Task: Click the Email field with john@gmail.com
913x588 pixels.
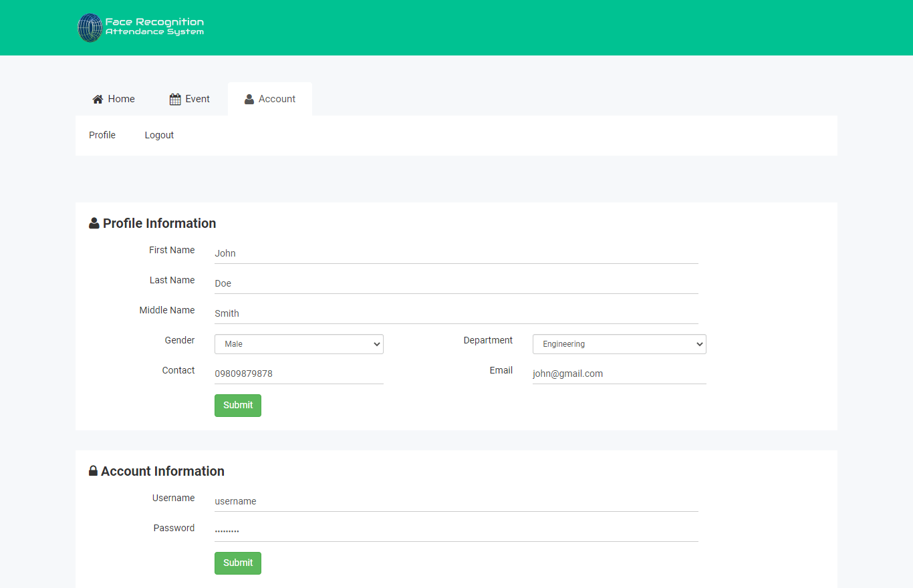Action: point(620,374)
